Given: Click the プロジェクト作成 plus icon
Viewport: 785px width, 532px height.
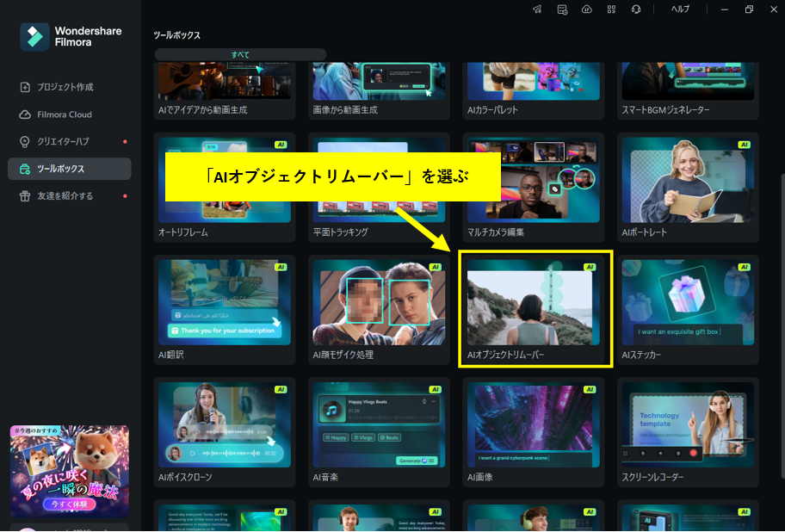Looking at the screenshot, I should pyautogui.click(x=24, y=87).
